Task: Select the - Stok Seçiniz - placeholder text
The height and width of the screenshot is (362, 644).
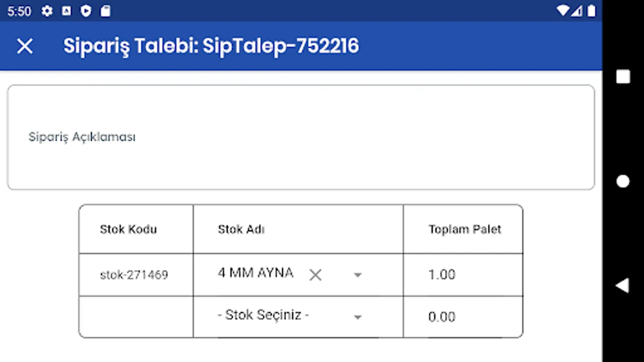Action: point(263,315)
